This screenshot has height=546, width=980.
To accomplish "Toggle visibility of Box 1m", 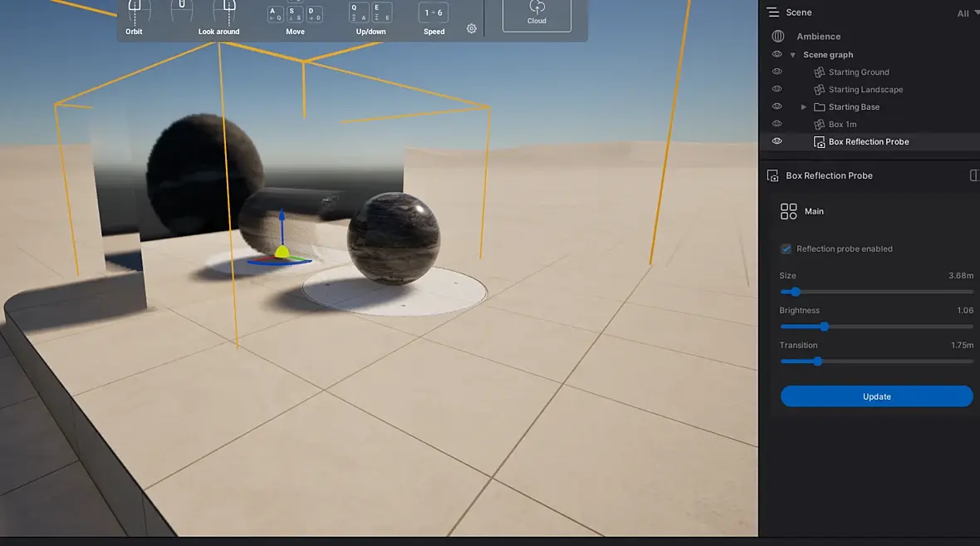I will click(777, 124).
